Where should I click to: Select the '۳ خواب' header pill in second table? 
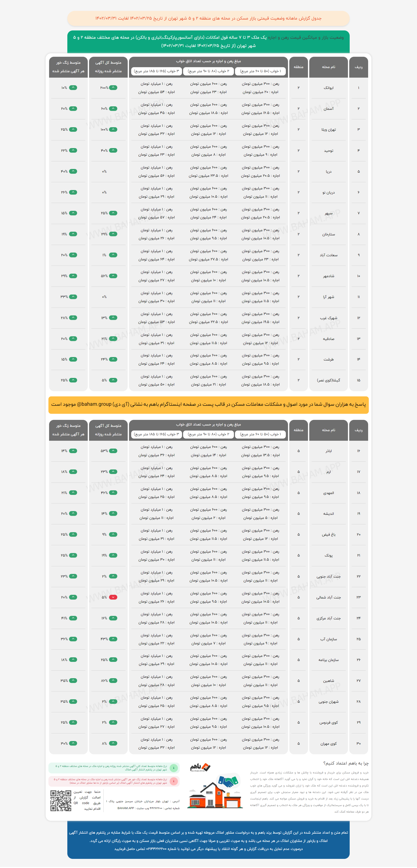157,434
